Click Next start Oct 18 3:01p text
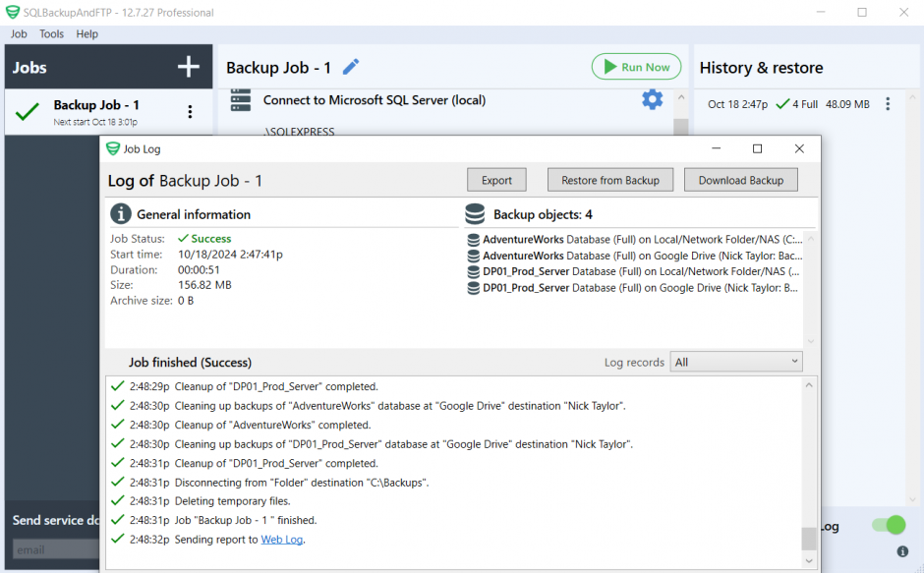Screen dimensions: 924x573 95,122
